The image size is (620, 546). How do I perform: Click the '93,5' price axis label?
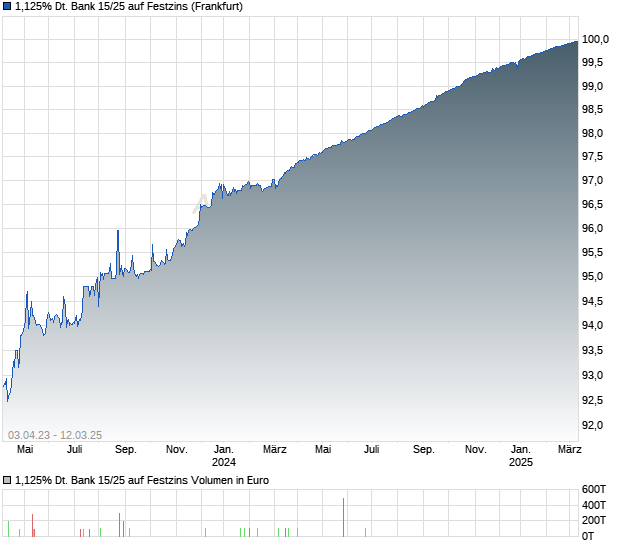coord(592,350)
